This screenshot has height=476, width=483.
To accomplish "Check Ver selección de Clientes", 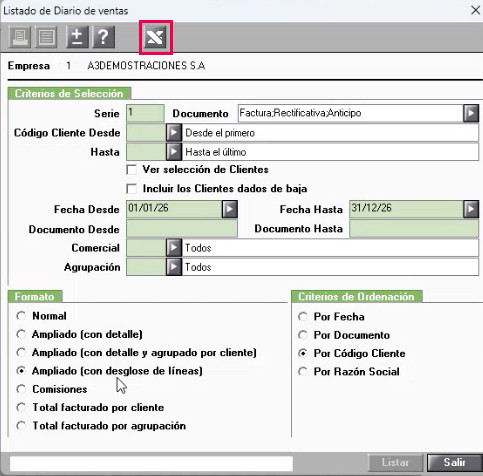I will [x=132, y=170].
